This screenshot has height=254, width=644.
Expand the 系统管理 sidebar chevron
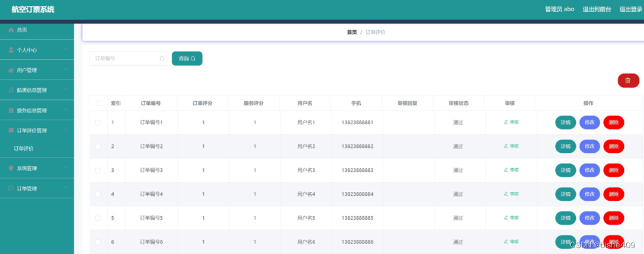click(66, 168)
